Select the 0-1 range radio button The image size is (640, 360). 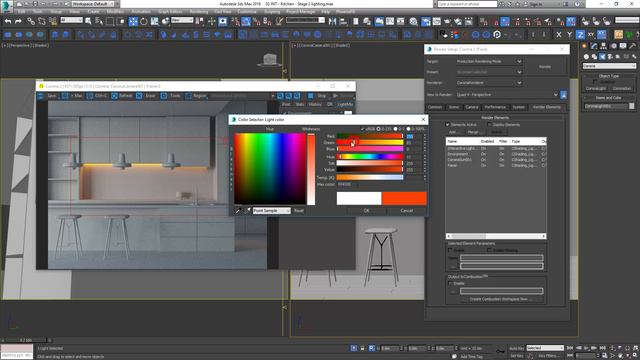click(395, 129)
